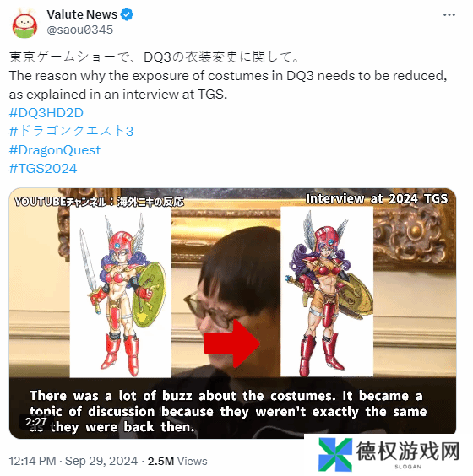Open the @saou0345 handle link

click(x=80, y=30)
